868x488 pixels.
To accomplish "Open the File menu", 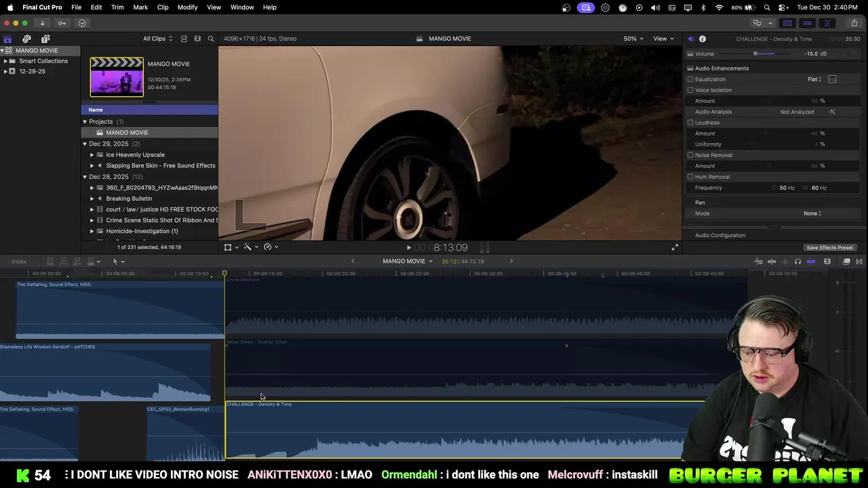I will tap(77, 7).
